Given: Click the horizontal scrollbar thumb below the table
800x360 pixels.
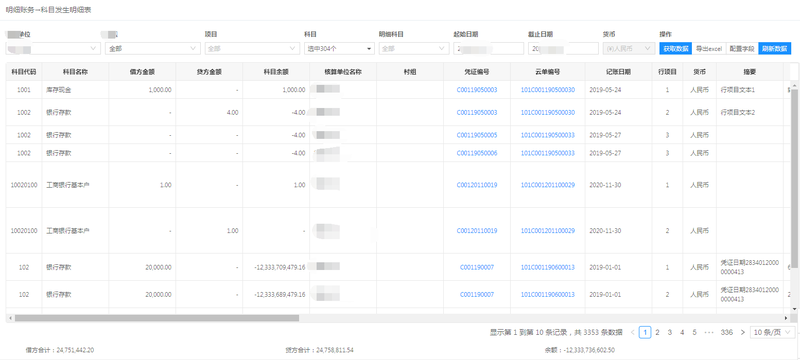Looking at the screenshot, I should click(x=157, y=318).
